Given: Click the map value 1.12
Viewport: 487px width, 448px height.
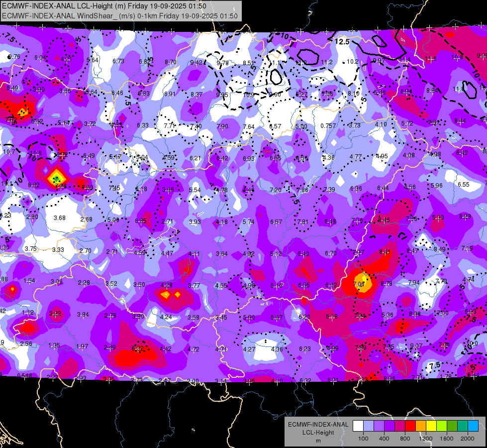Looking at the screenshot, I should [x=28, y=313].
